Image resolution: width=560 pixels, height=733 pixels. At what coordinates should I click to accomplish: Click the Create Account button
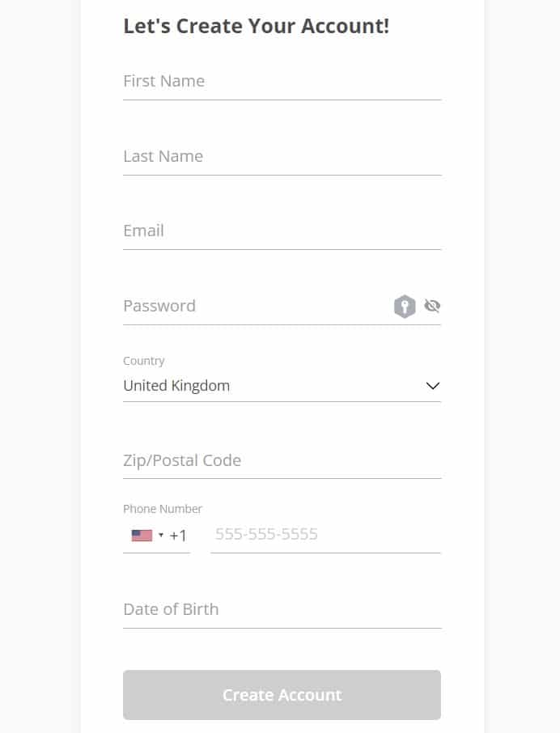[282, 695]
